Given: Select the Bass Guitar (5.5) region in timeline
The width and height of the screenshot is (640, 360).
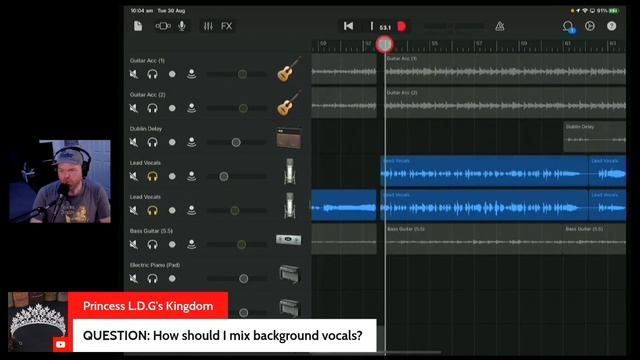Looking at the screenshot, I should point(474,240).
